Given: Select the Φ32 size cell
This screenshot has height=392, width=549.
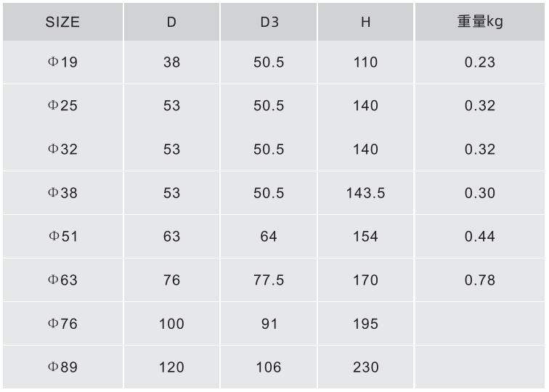Looking at the screenshot, I should (x=62, y=149).
